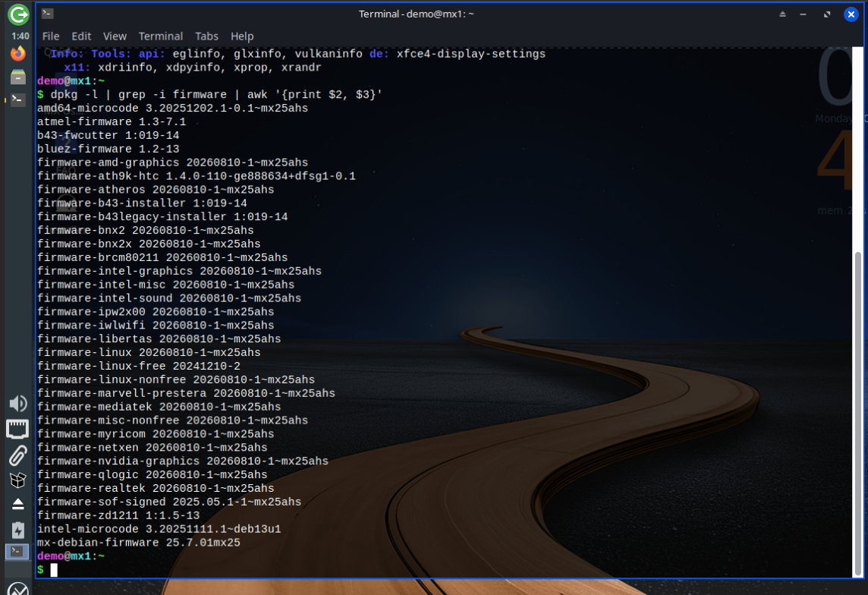
Task: Click the mx-debian-firmware 25.7.01mx25 line
Action: pyautogui.click(x=138, y=543)
